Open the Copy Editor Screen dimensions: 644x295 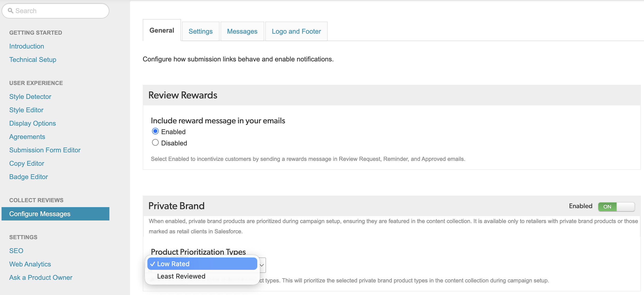coord(27,163)
